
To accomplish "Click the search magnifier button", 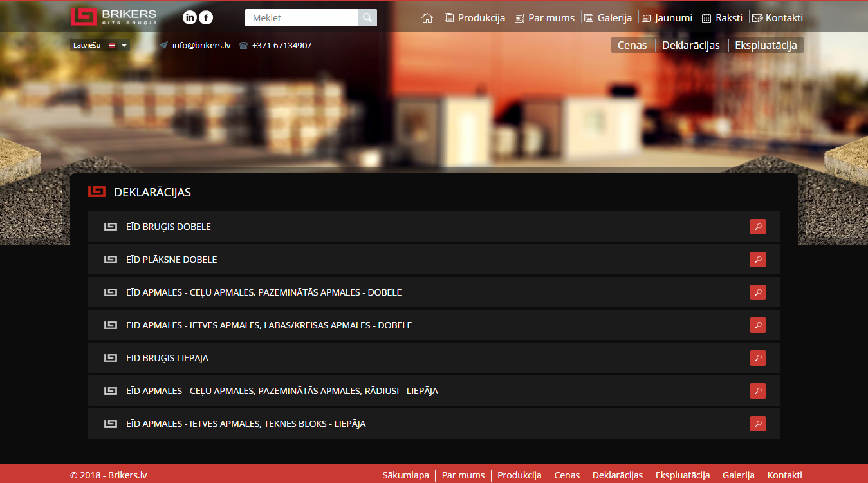I will pos(367,18).
